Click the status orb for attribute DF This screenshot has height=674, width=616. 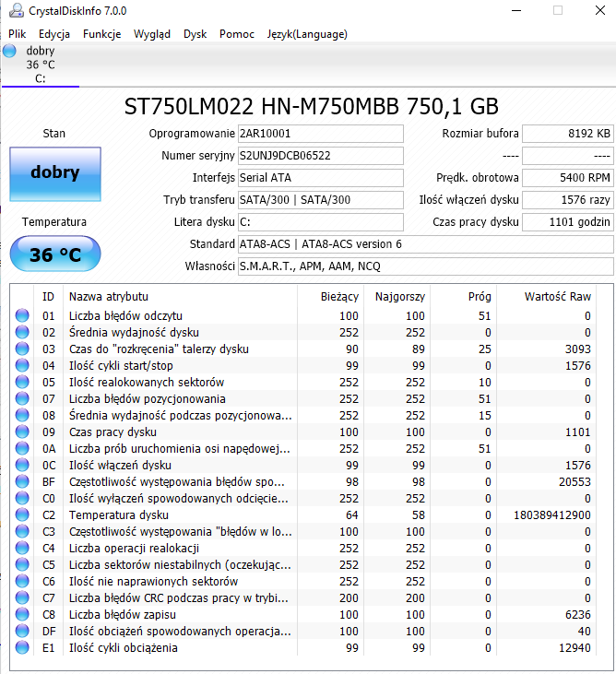tap(22, 631)
